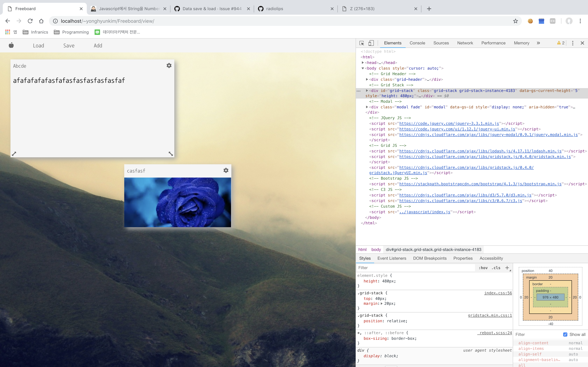Click the Save button in header
The image size is (588, 367).
[x=69, y=46]
